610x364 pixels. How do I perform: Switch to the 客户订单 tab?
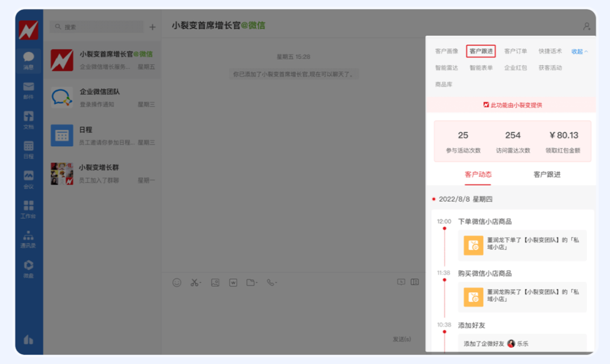coord(515,50)
